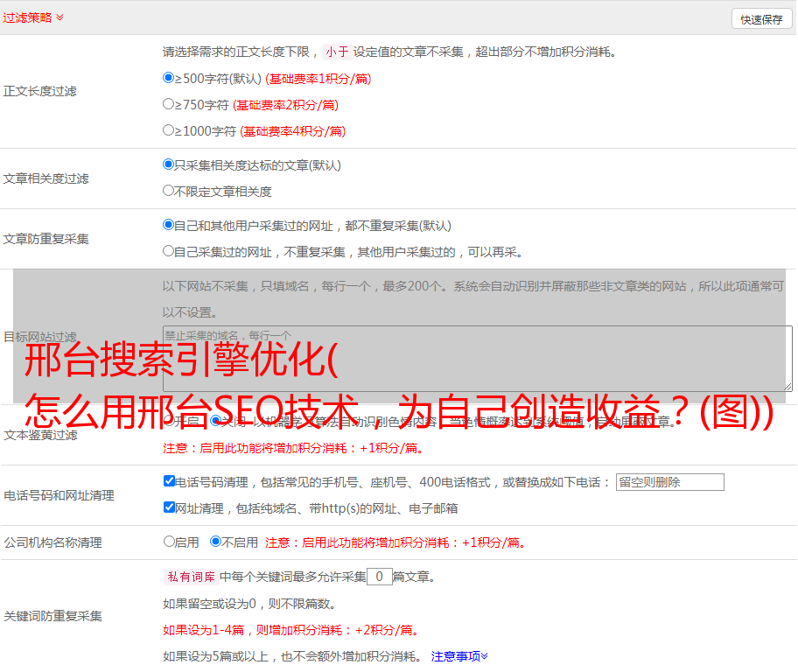Select the ≥500字符(默认) radio option

[x=169, y=78]
